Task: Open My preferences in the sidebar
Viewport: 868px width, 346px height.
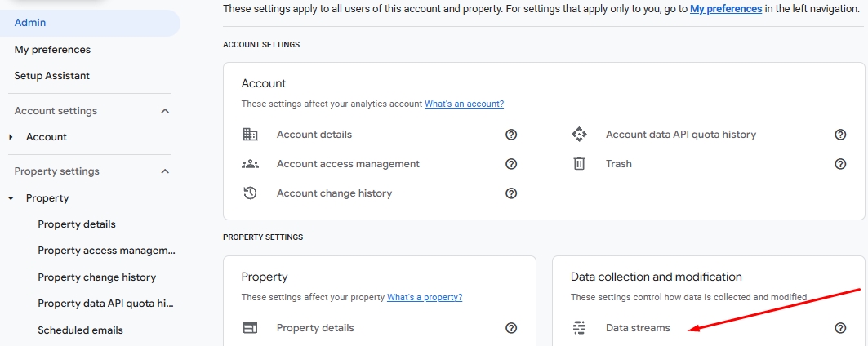Action: coord(52,49)
